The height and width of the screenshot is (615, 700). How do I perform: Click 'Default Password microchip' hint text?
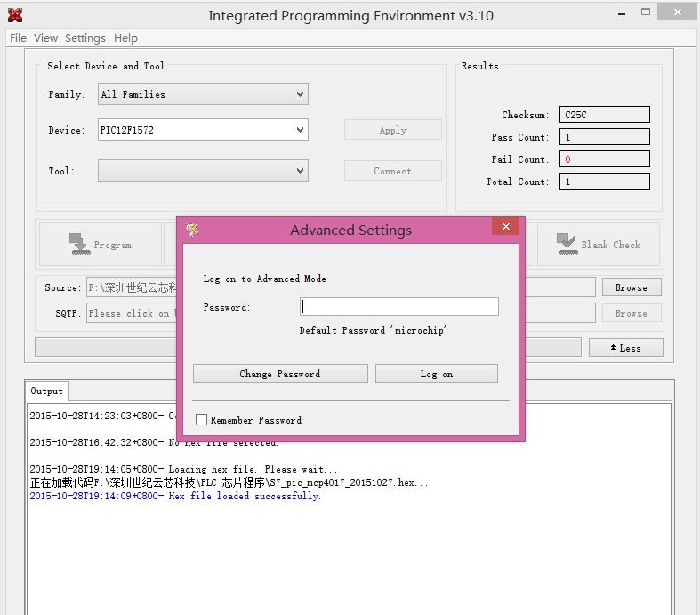373,330
